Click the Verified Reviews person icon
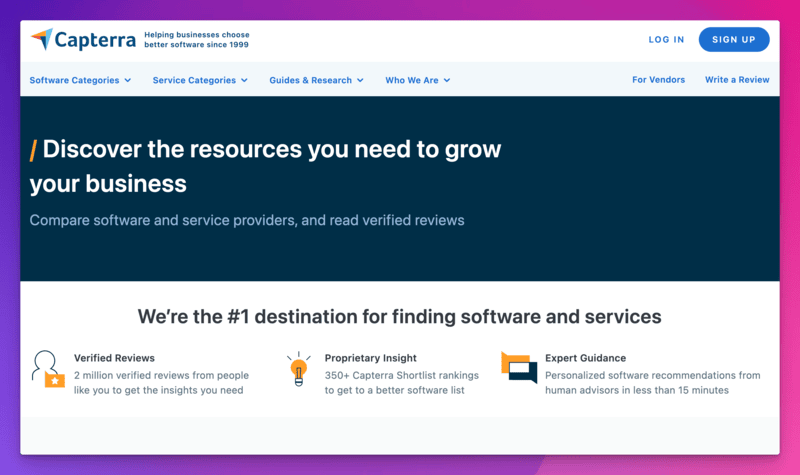Screen dimensions: 800x475 [48, 369]
